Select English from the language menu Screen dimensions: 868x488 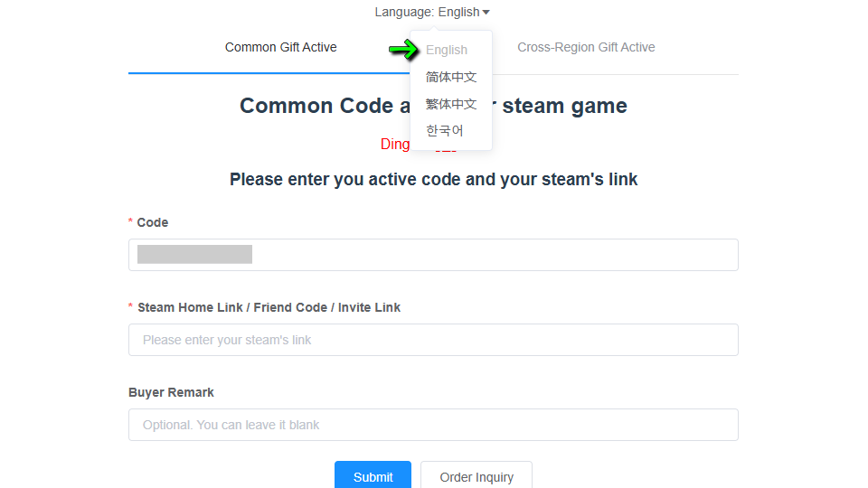tap(447, 50)
